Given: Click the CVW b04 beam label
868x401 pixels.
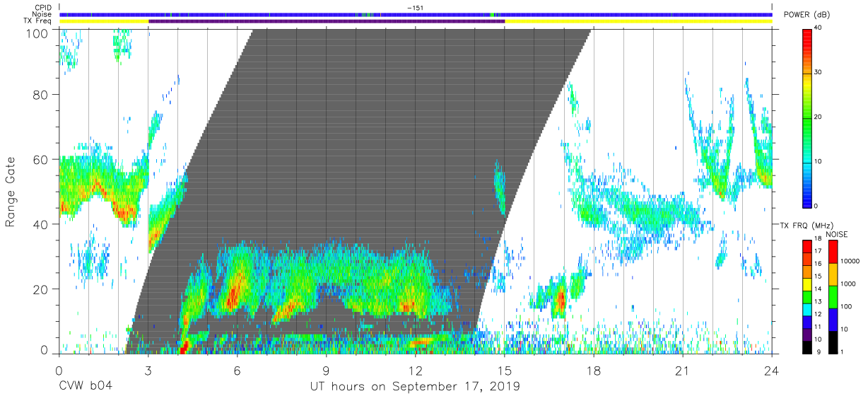Looking at the screenshot, I should (86, 387).
